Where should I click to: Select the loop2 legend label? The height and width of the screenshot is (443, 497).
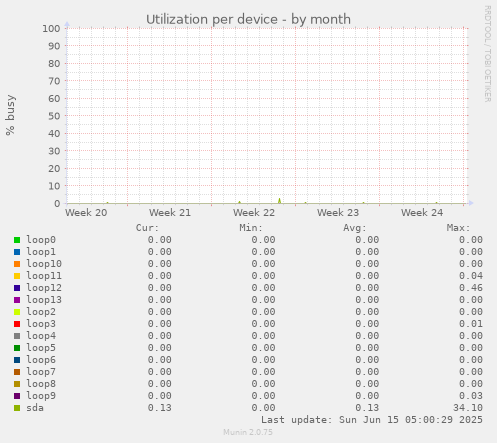[x=41, y=312]
